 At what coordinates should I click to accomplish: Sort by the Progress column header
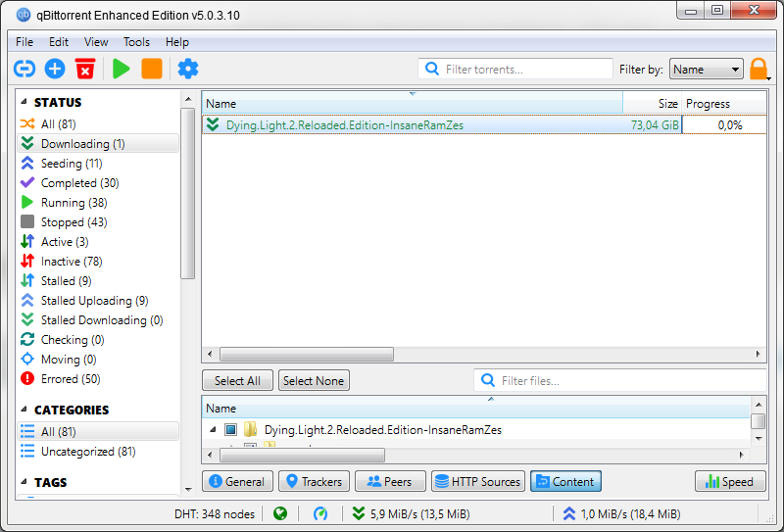tap(724, 104)
